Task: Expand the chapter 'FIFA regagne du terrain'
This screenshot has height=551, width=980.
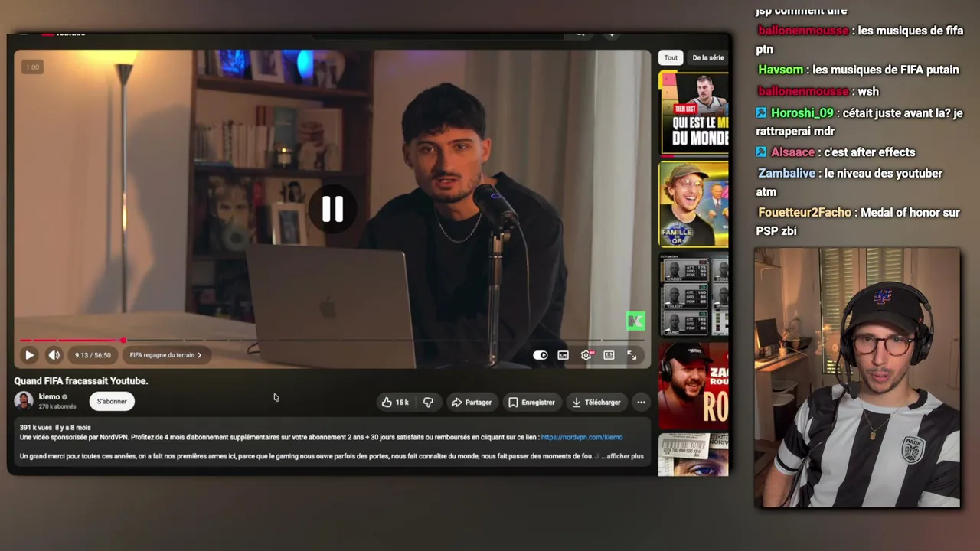Action: point(165,355)
